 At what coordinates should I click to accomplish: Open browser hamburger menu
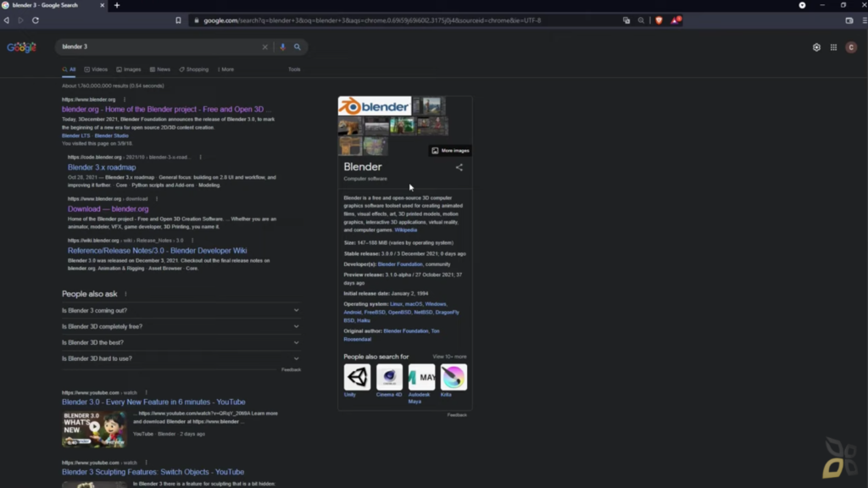[864, 20]
